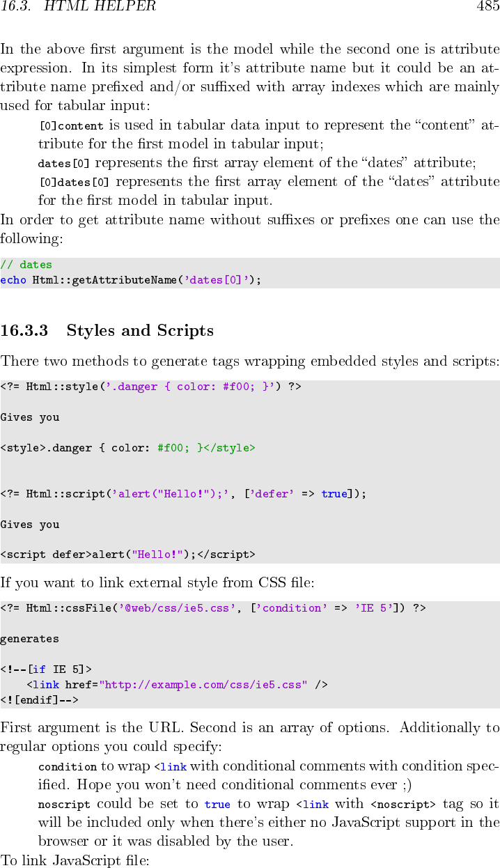The width and height of the screenshot is (500, 868).
Task: Click the "echo Html::getAttributeName('dates[0]');" code line
Action: click(x=131, y=280)
